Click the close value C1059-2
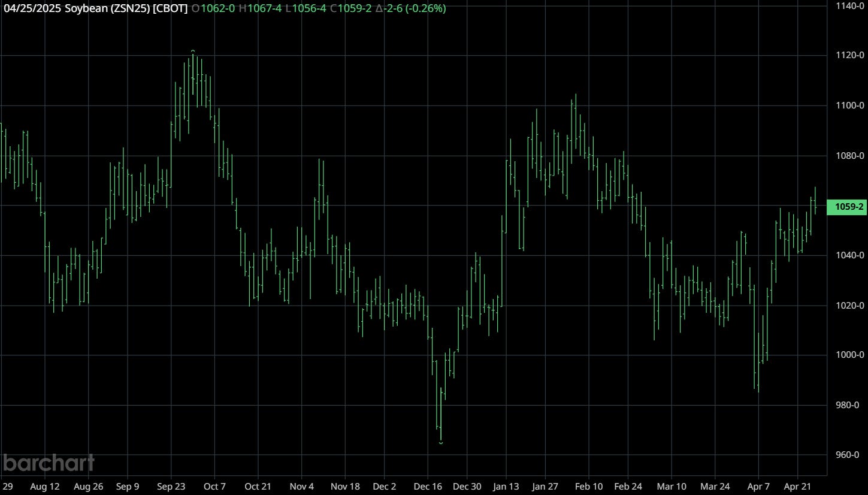The image size is (868, 495). [x=350, y=8]
